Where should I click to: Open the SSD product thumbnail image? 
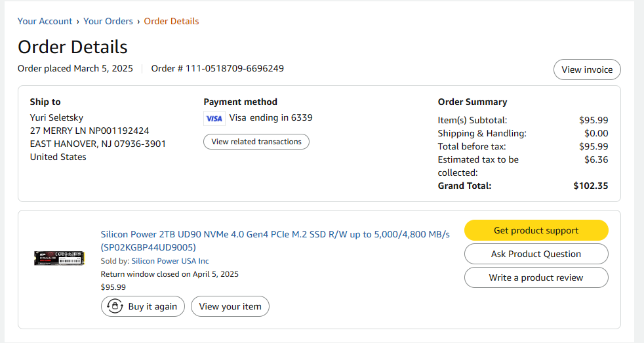pos(60,258)
